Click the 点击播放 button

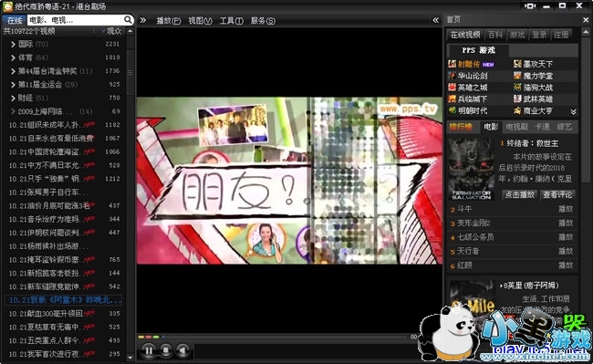click(x=520, y=194)
